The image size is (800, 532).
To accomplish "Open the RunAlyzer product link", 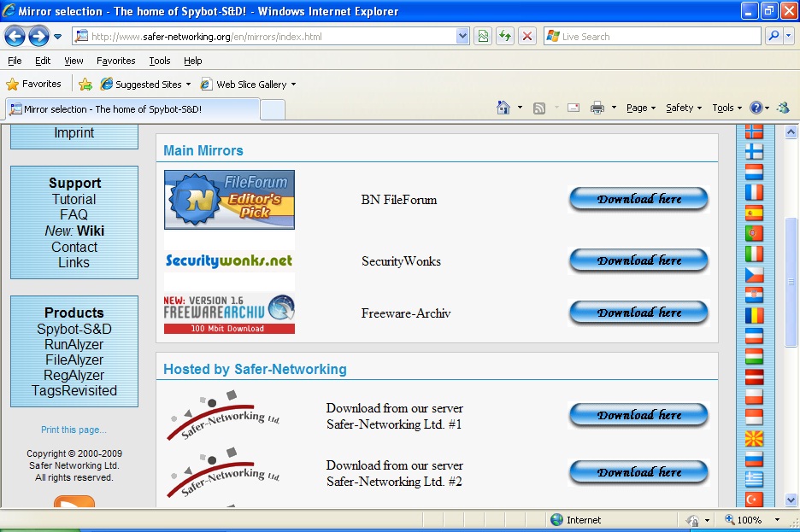I will tap(74, 345).
